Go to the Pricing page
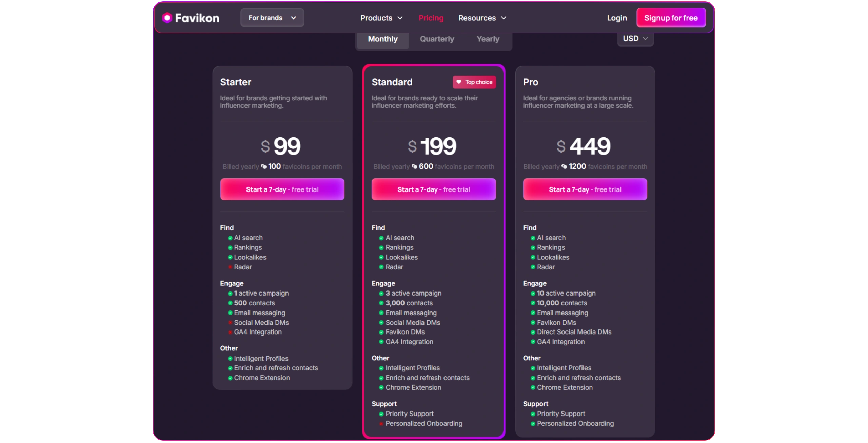 [431, 18]
